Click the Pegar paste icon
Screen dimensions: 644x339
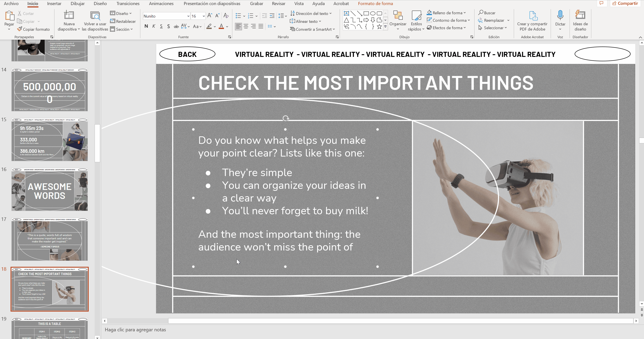[9, 16]
